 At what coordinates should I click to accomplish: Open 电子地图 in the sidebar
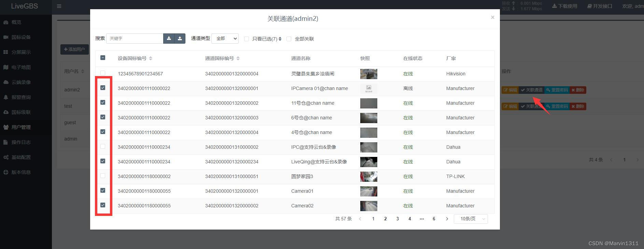coord(26,67)
